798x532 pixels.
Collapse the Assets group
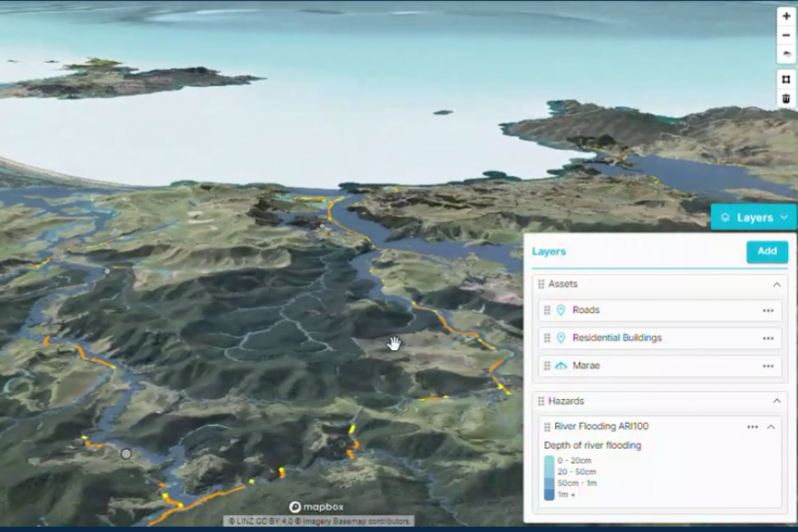[x=777, y=285]
